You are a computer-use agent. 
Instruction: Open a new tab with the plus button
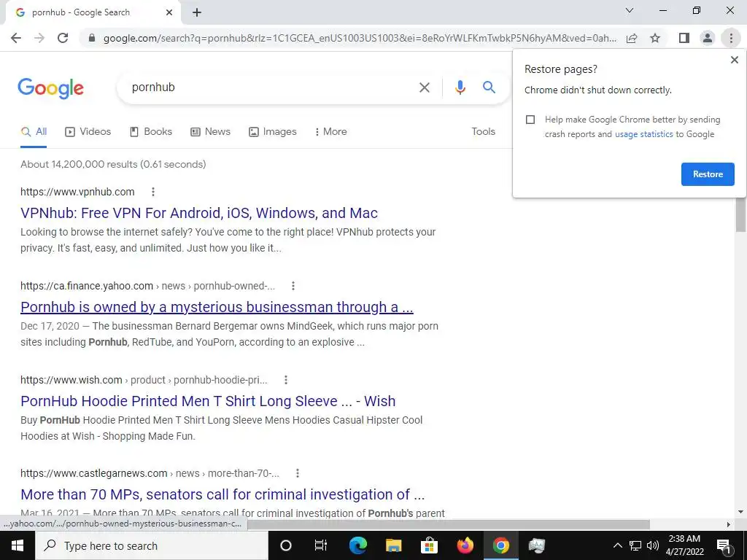click(197, 12)
